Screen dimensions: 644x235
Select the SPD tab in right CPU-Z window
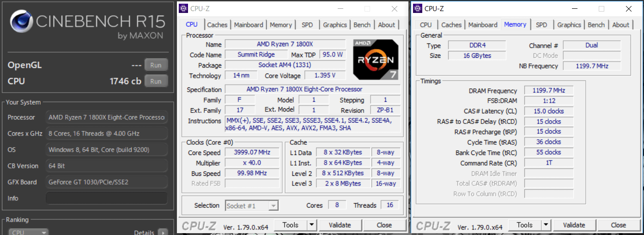(541, 25)
